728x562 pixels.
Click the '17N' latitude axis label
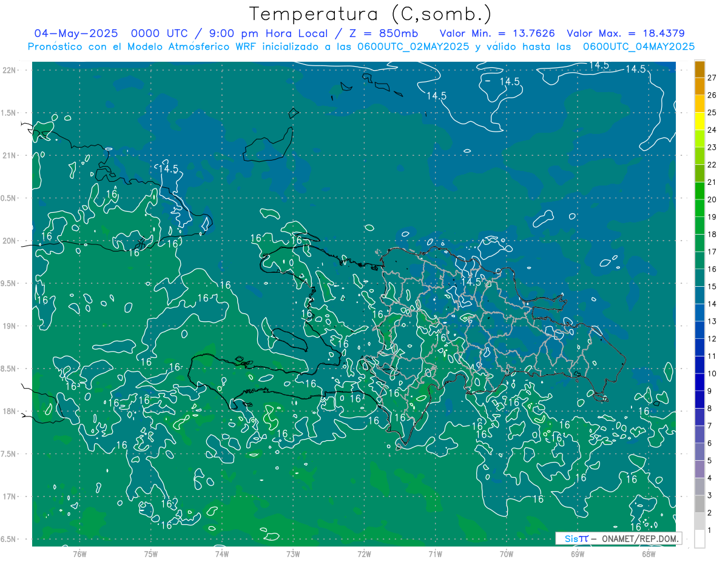[x=10, y=497]
